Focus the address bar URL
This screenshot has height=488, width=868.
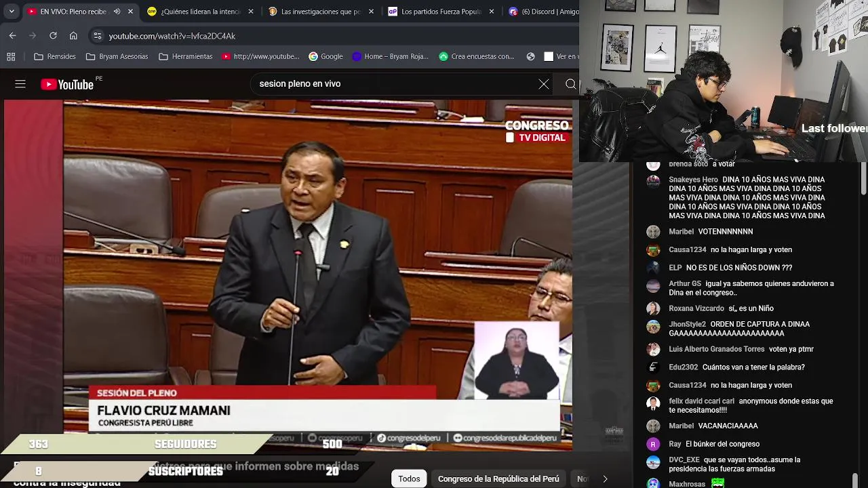[172, 36]
